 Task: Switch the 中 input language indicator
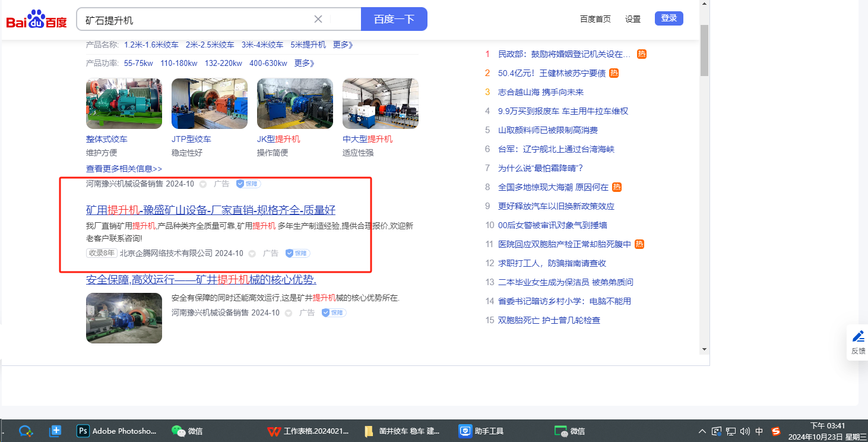pyautogui.click(x=759, y=431)
